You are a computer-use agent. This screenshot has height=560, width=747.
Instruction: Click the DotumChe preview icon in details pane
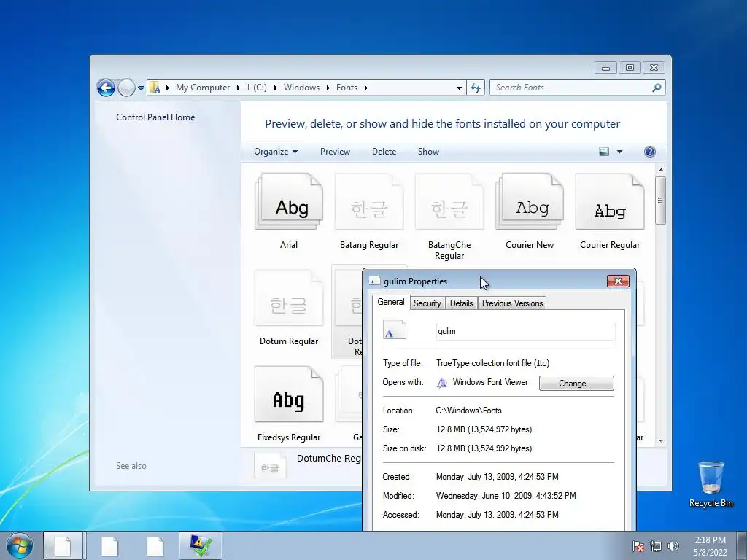coord(270,465)
